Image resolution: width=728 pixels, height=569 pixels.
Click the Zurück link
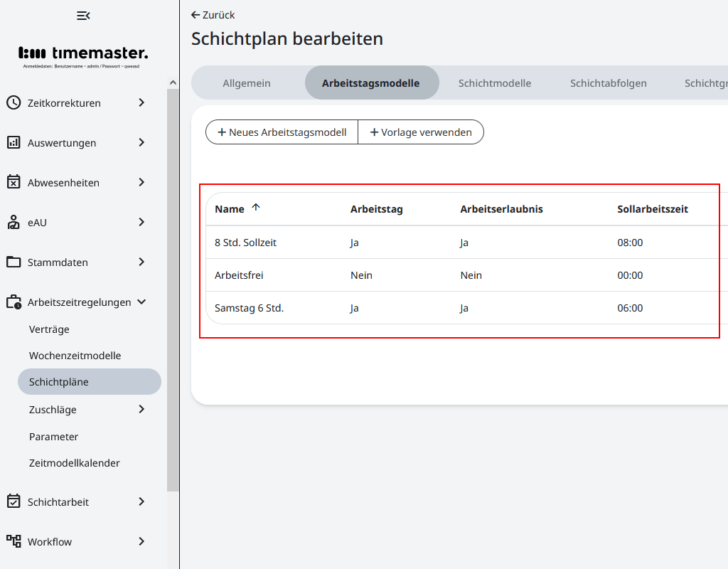coord(212,14)
